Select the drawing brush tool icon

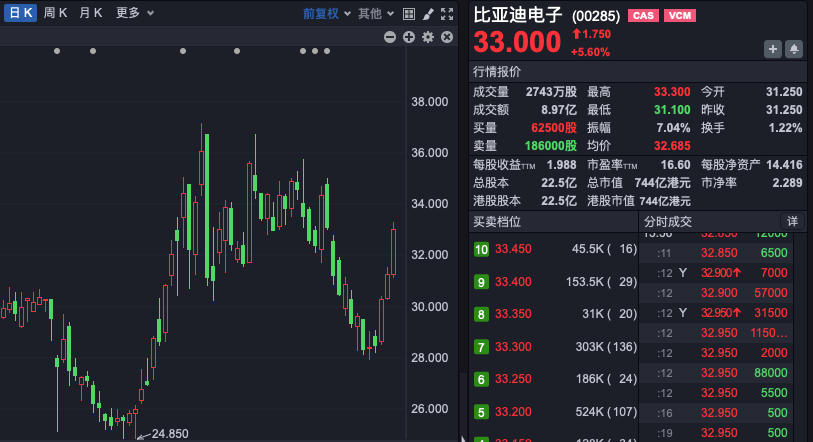coord(428,14)
